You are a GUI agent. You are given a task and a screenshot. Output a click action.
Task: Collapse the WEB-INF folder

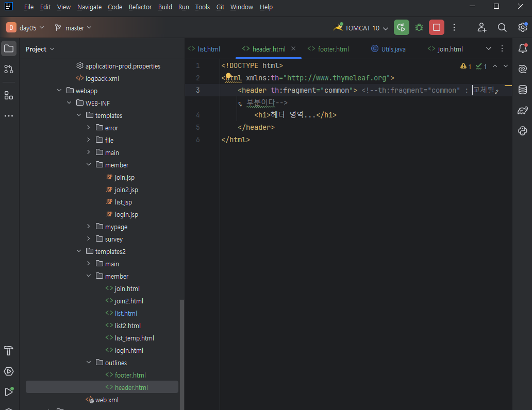click(69, 102)
